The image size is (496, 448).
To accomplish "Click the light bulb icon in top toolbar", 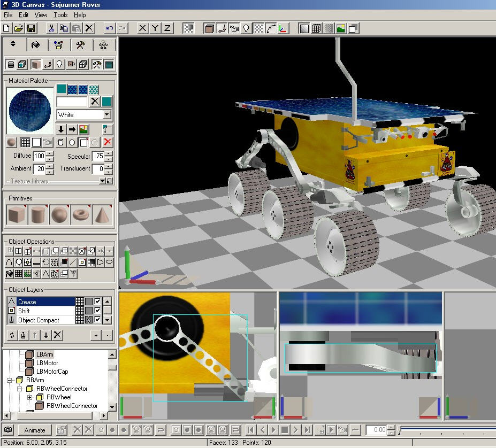I will tap(246, 28).
